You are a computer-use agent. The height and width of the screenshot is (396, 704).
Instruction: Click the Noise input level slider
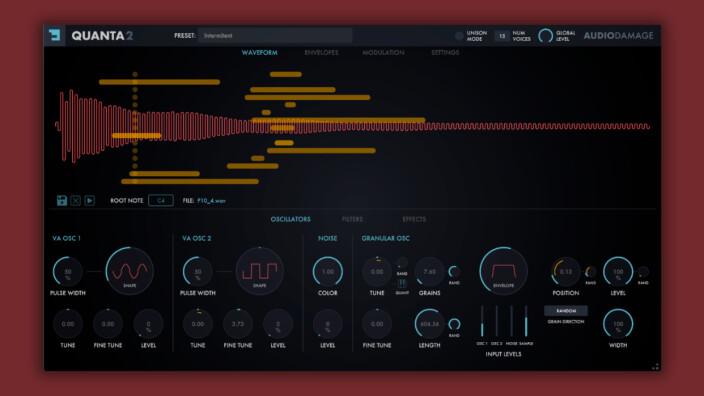[x=511, y=321]
